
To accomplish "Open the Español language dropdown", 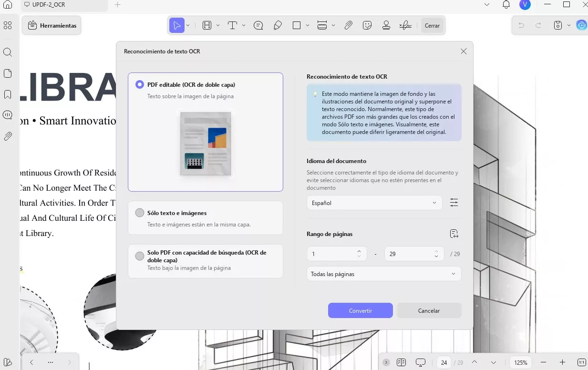I will click(x=374, y=203).
